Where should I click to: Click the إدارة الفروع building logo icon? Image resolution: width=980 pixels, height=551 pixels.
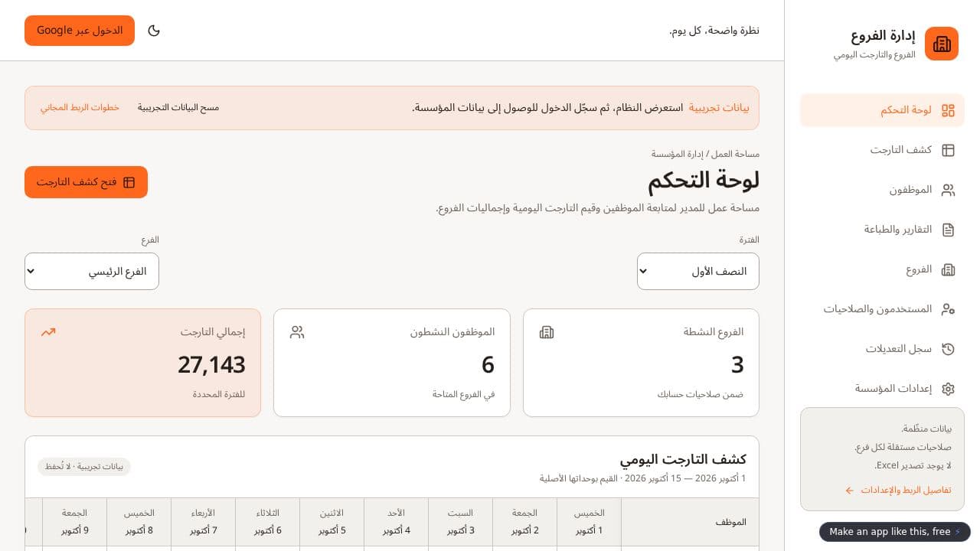click(x=942, y=44)
